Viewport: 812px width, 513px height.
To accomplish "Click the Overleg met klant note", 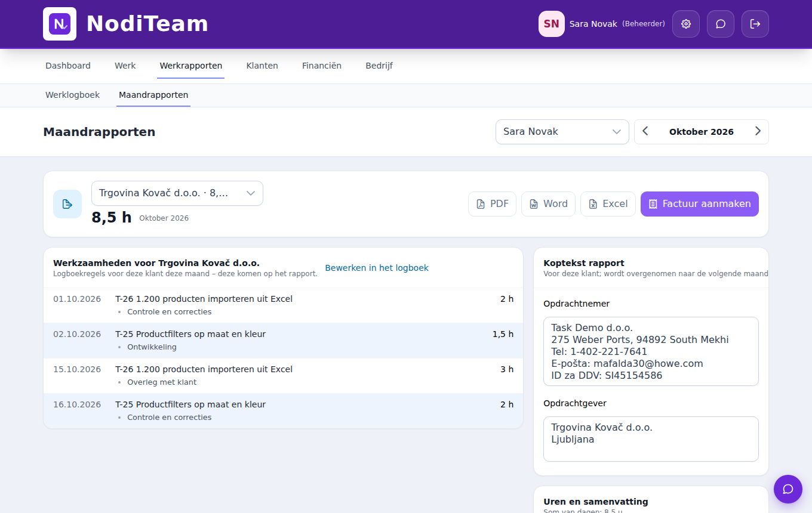I will point(162,382).
